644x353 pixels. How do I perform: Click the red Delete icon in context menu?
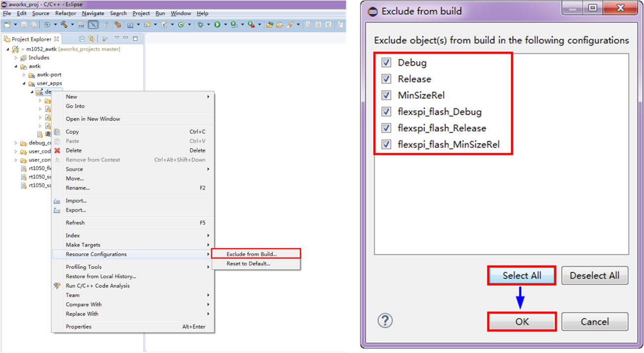point(57,150)
